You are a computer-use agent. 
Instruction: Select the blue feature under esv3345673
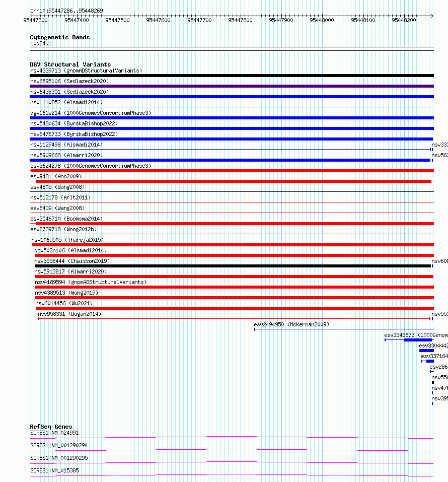409,340
